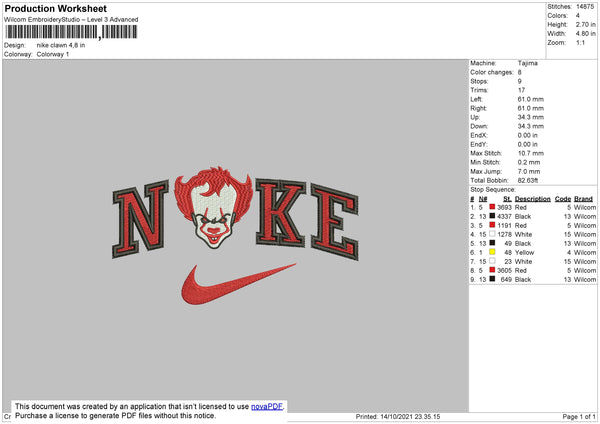Click the 'St.' column header

(x=507, y=199)
